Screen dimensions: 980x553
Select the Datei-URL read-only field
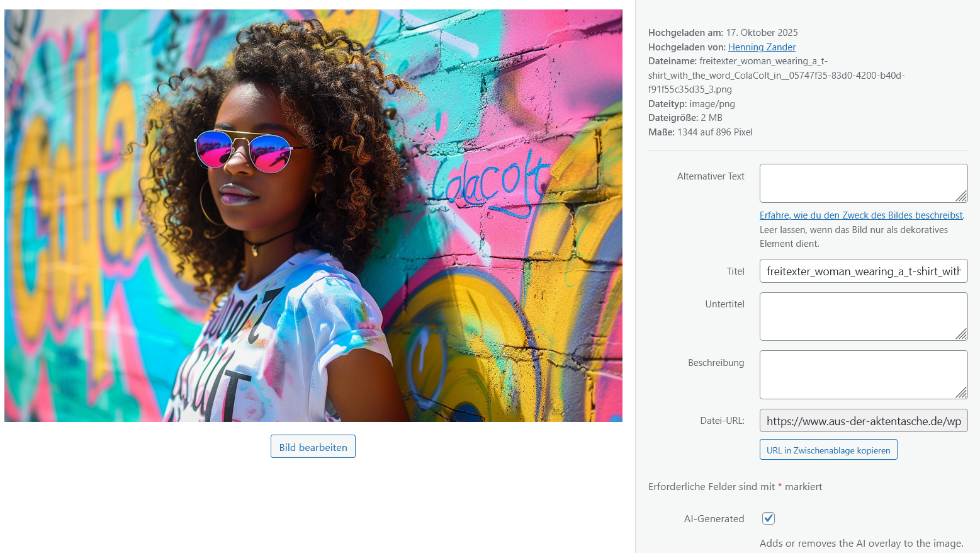[x=864, y=421]
